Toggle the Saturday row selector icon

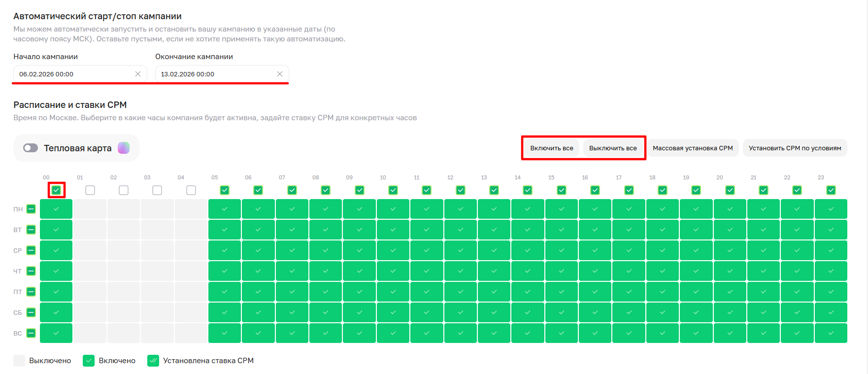click(x=31, y=312)
